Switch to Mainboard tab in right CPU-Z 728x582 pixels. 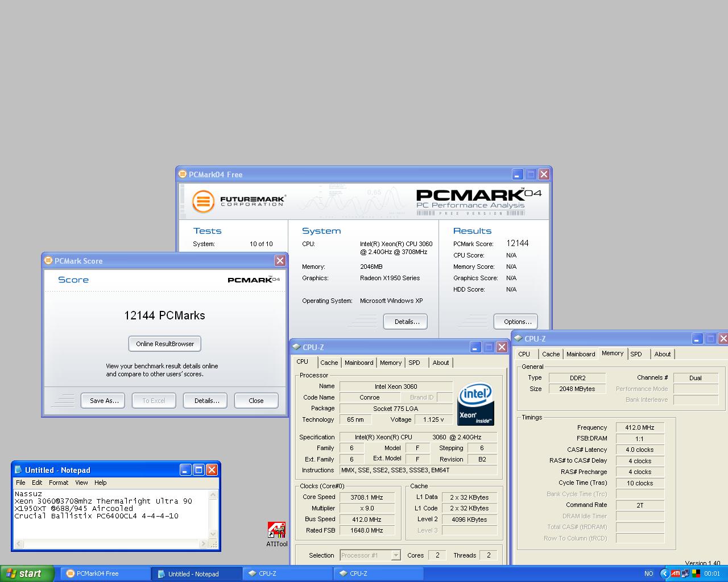coord(581,354)
